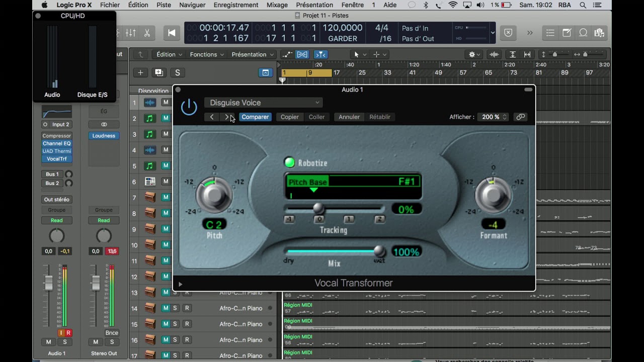Toggle the waveform zoom icon

tap(495, 54)
